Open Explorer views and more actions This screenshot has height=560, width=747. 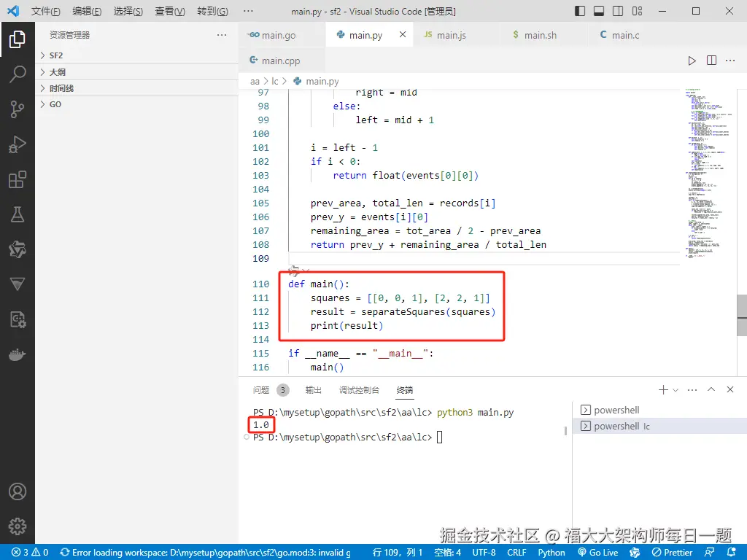pos(222,35)
